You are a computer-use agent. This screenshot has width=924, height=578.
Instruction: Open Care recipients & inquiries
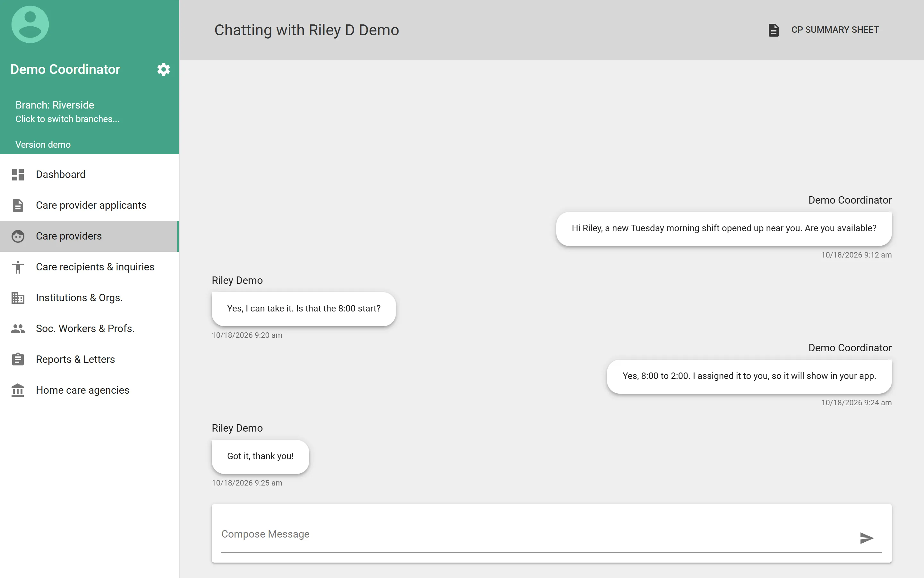pyautogui.click(x=89, y=267)
